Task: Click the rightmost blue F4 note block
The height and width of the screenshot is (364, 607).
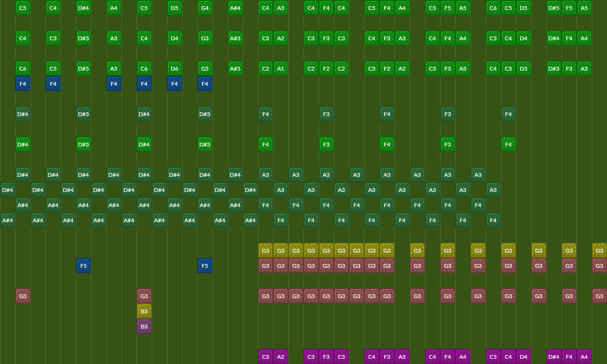Action: tap(204, 83)
